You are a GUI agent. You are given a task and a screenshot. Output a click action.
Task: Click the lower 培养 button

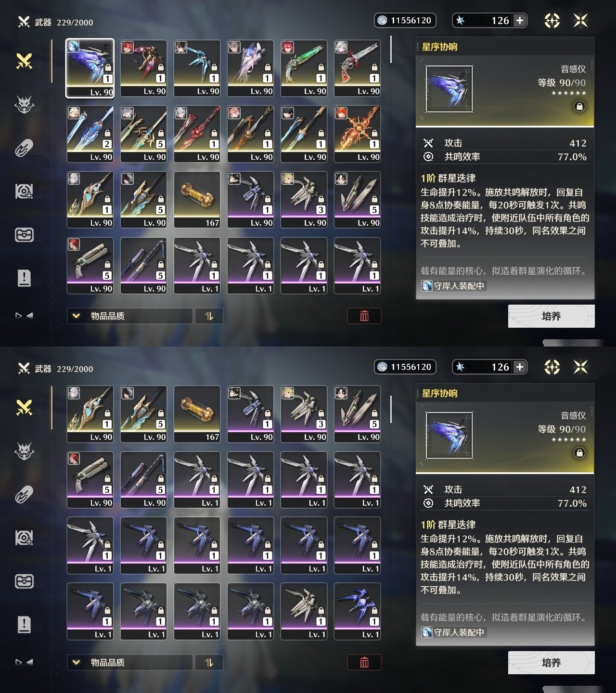(552, 663)
